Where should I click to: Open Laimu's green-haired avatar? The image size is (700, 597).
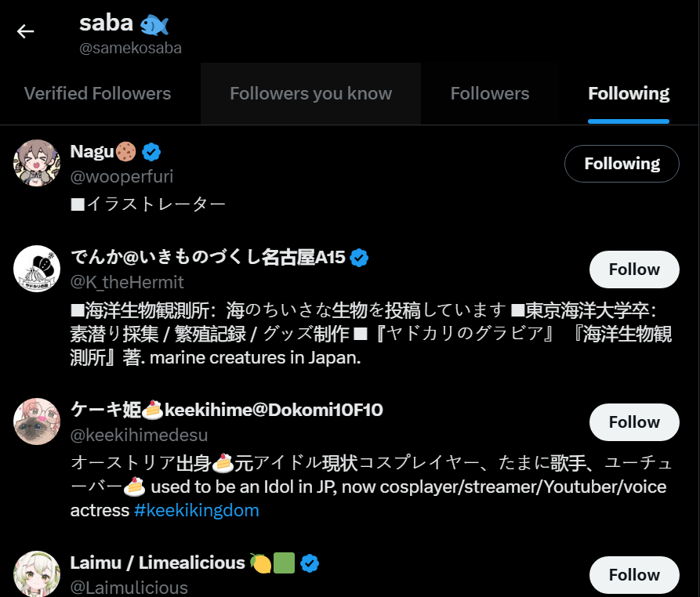pos(37,573)
